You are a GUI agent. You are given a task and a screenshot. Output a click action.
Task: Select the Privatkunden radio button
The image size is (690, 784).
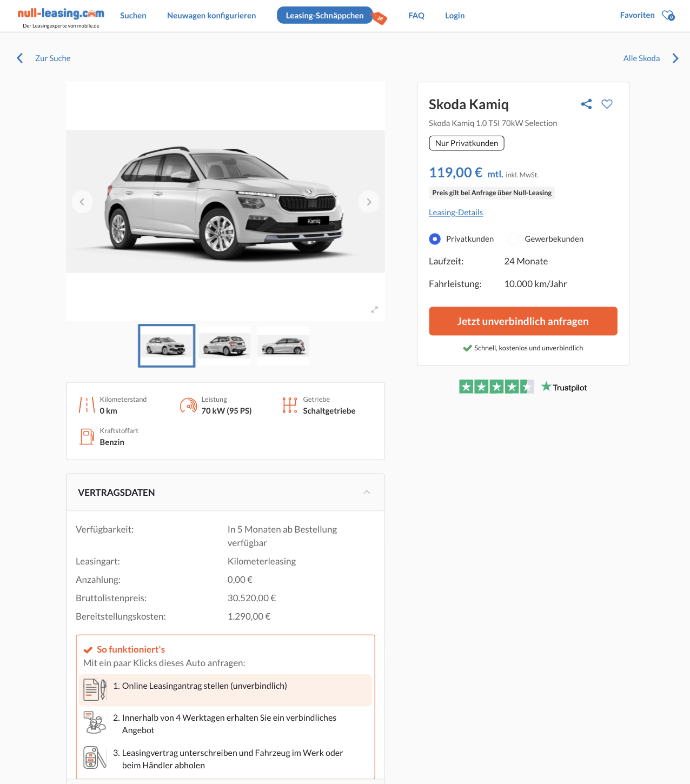pyautogui.click(x=435, y=239)
